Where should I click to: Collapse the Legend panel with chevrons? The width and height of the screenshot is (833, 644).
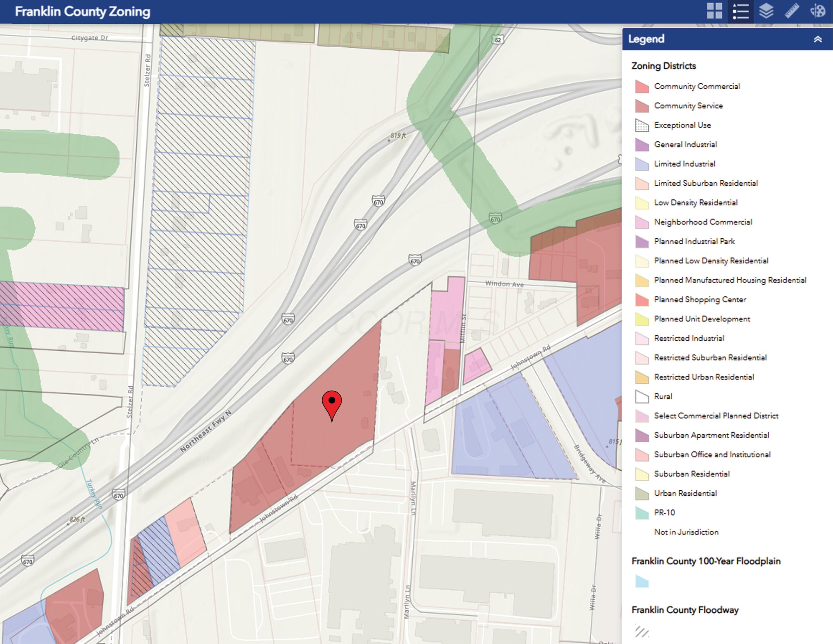tap(817, 39)
